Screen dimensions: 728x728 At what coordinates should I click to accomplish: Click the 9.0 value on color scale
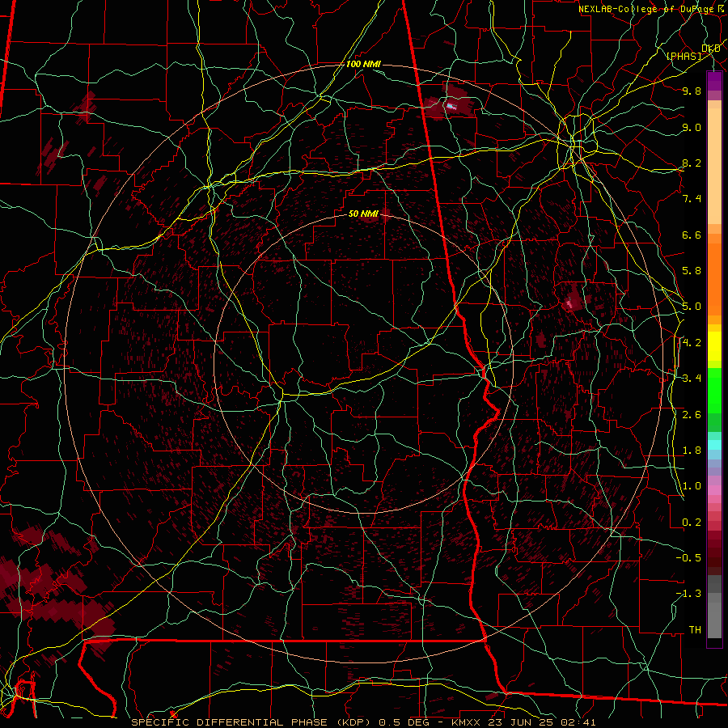(x=692, y=128)
